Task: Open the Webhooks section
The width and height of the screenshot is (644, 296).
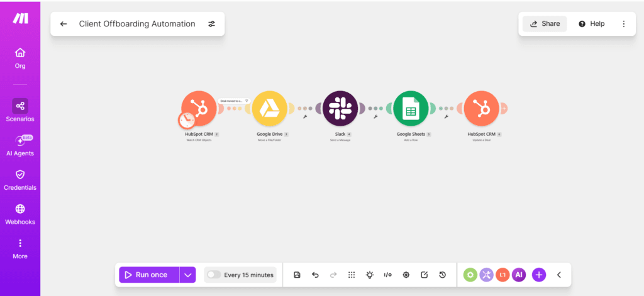Action: pyautogui.click(x=20, y=215)
